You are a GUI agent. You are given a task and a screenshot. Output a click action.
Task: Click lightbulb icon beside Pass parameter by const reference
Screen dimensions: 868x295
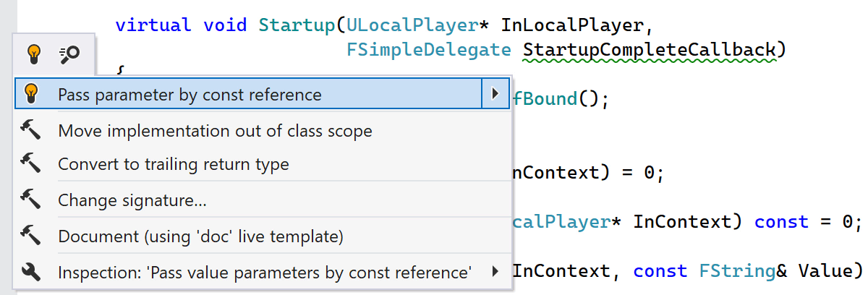(x=31, y=94)
